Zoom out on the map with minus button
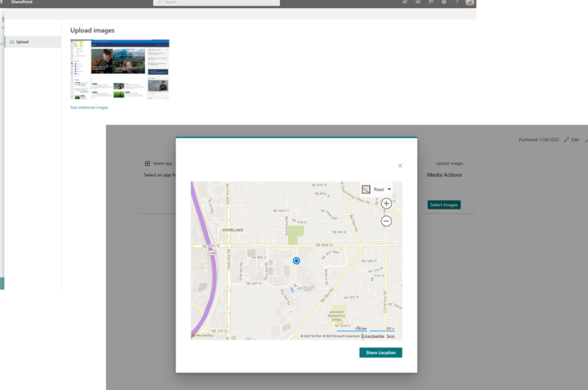 coord(386,221)
